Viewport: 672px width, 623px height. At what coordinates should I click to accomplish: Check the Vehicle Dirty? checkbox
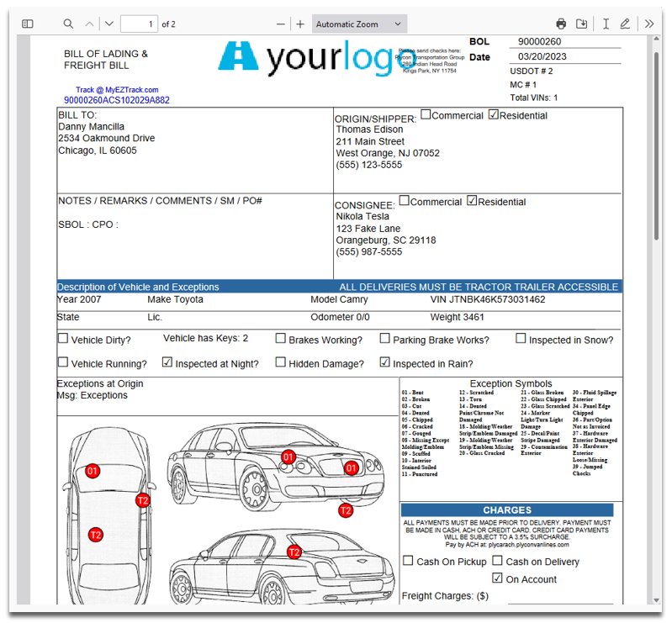tap(63, 339)
